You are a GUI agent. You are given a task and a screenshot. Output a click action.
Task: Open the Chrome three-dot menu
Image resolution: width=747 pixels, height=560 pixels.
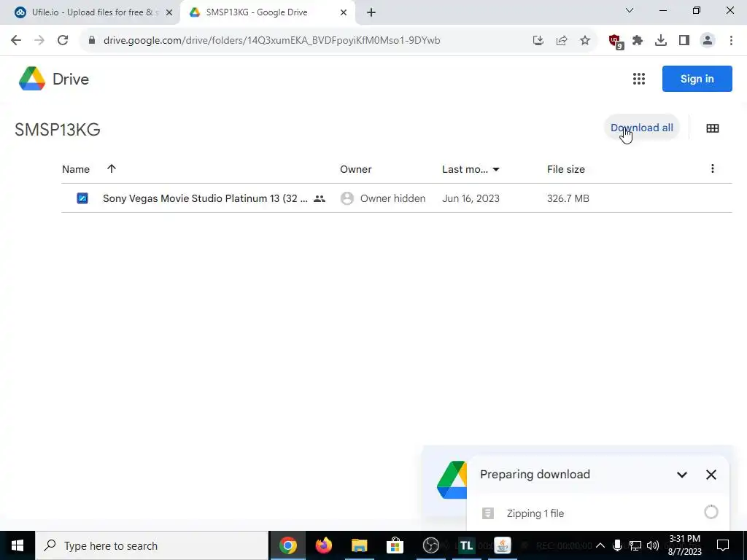point(731,41)
